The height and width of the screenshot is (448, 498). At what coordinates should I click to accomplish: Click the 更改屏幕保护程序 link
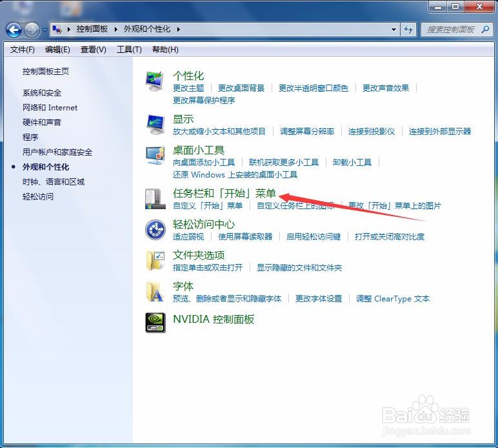[x=204, y=101]
